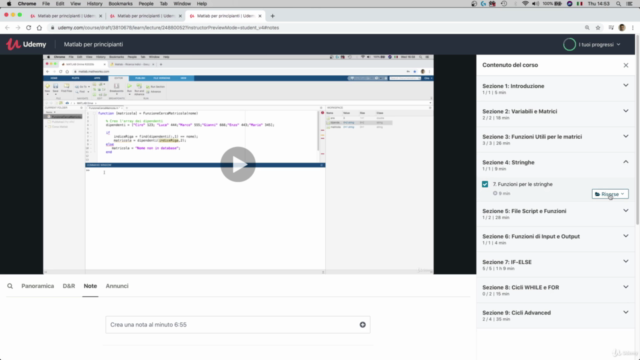Bookmark this page with star icon
The image size is (640, 360).
598,28
